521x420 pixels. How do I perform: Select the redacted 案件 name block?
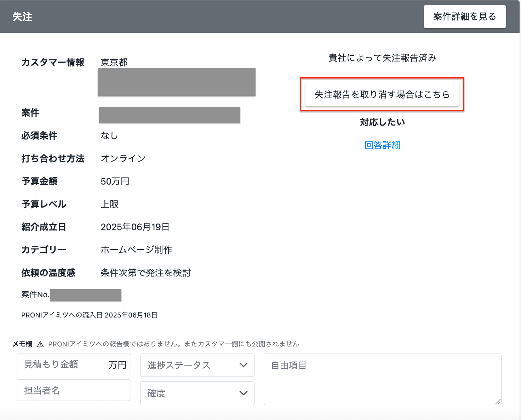pos(170,115)
